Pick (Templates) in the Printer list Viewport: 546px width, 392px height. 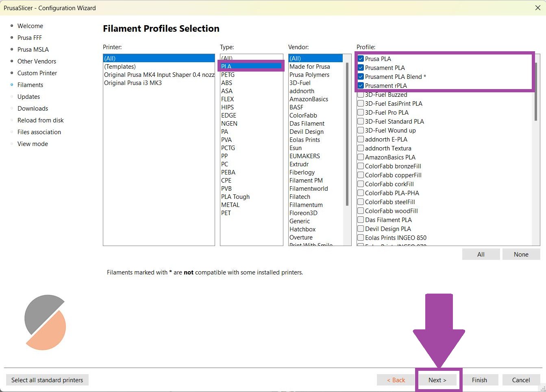point(120,67)
